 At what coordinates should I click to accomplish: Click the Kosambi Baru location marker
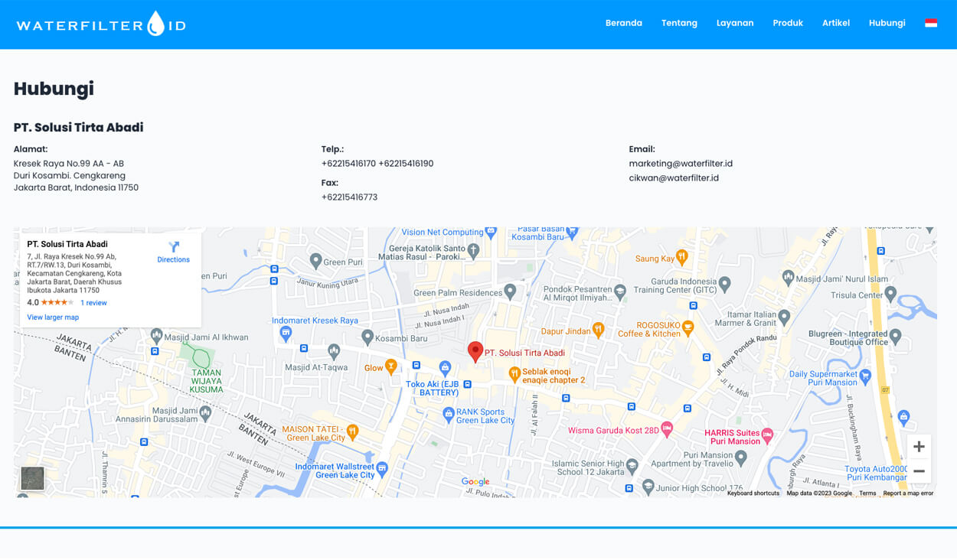[x=367, y=337]
